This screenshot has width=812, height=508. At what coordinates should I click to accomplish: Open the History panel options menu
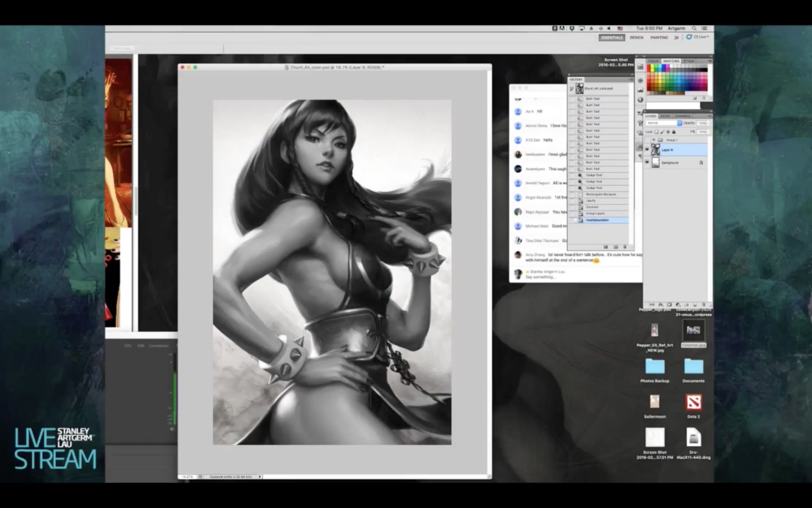click(x=631, y=80)
